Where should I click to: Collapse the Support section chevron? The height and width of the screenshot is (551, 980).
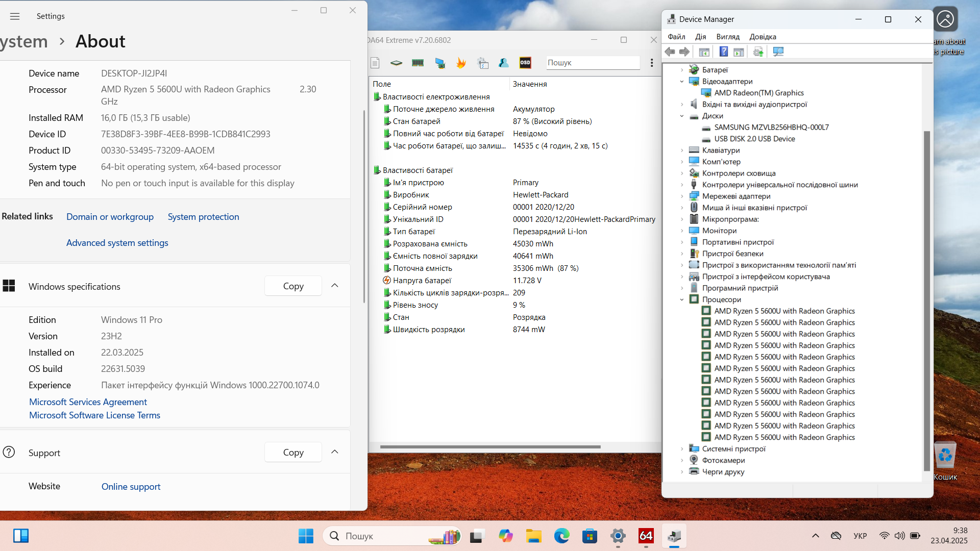[x=335, y=452]
